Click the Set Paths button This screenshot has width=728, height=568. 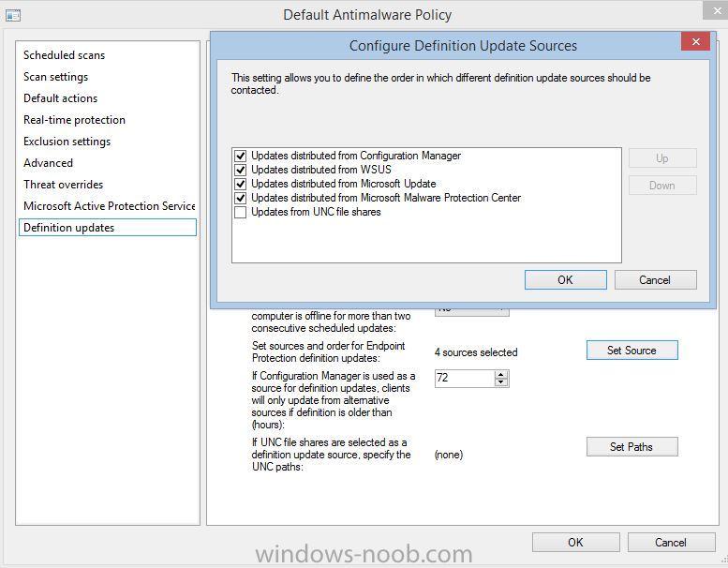[631, 447]
